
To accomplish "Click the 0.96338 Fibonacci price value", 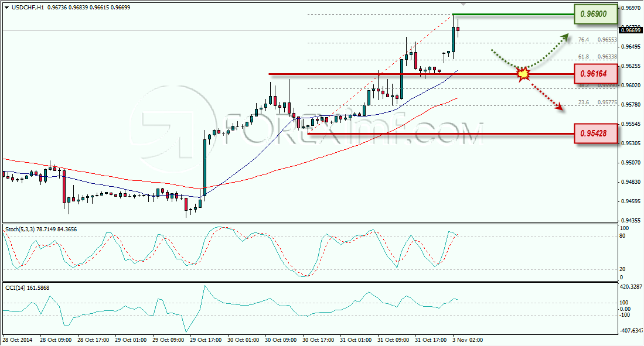I will (x=607, y=57).
